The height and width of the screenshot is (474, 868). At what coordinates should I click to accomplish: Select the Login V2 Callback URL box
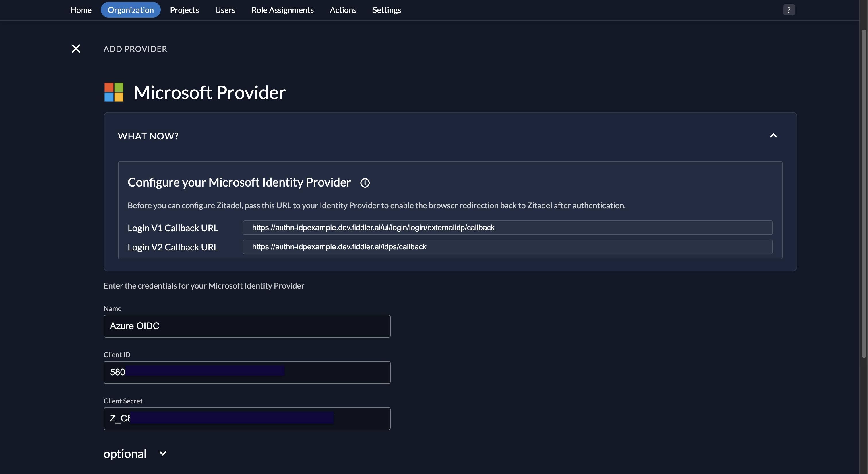point(507,247)
